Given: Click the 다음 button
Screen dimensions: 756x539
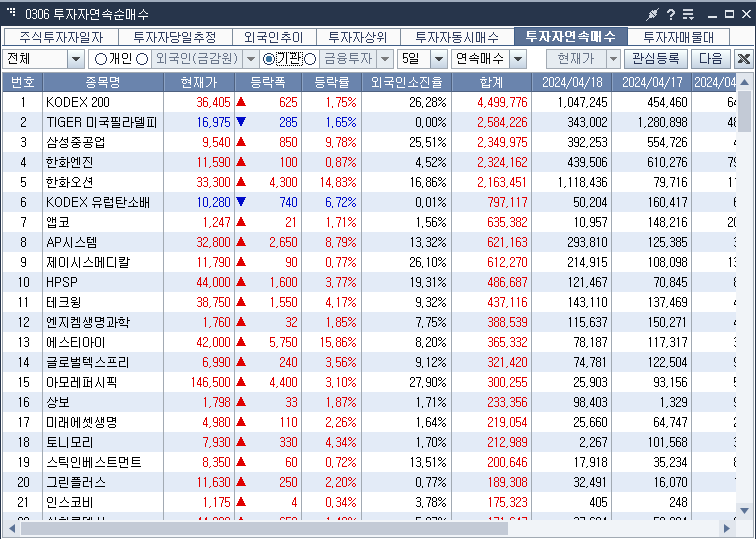Looking at the screenshot, I should [x=711, y=59].
